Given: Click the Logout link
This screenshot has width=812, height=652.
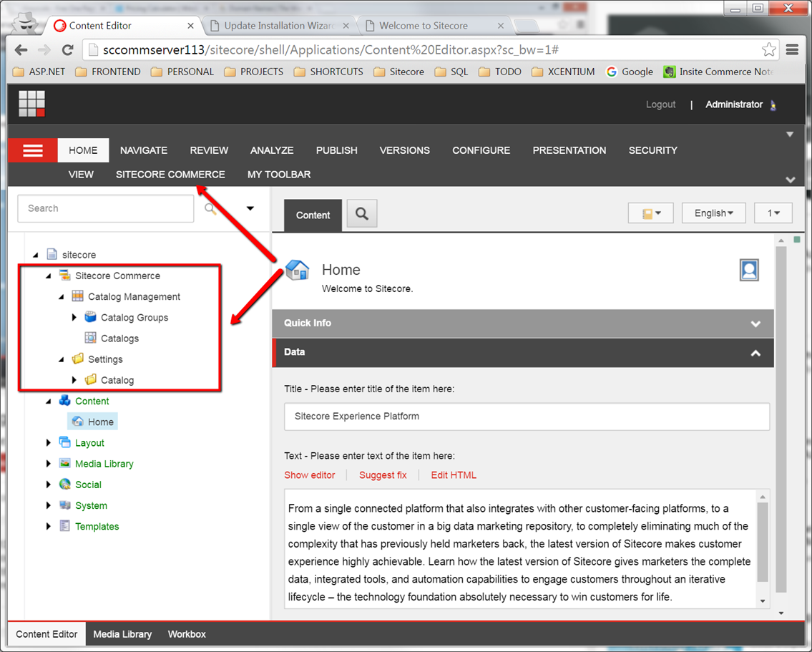Looking at the screenshot, I should 660,104.
